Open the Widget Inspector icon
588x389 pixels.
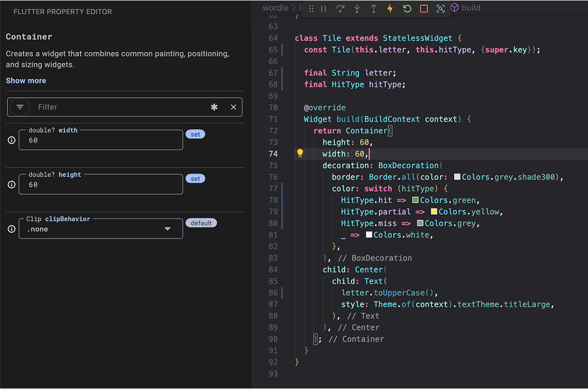[441, 8]
